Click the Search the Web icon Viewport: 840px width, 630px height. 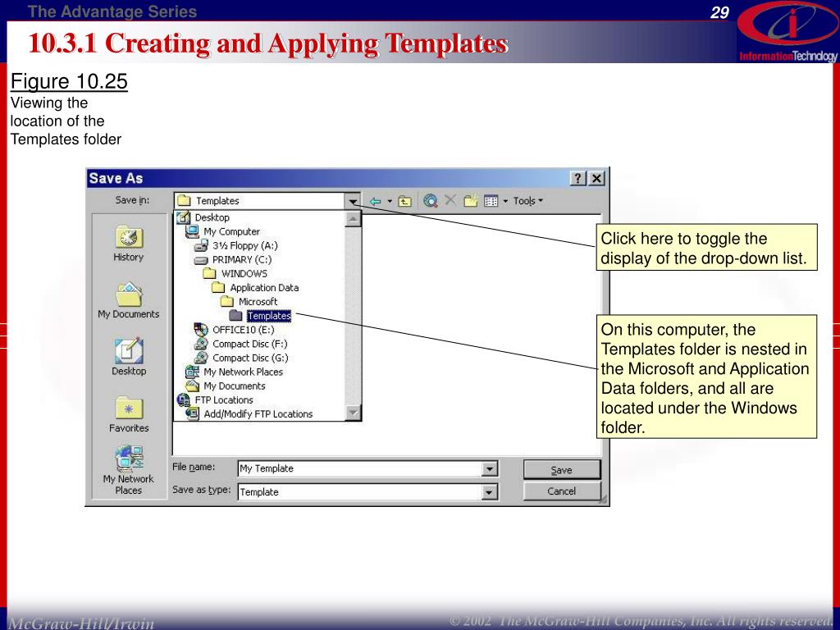pyautogui.click(x=430, y=201)
